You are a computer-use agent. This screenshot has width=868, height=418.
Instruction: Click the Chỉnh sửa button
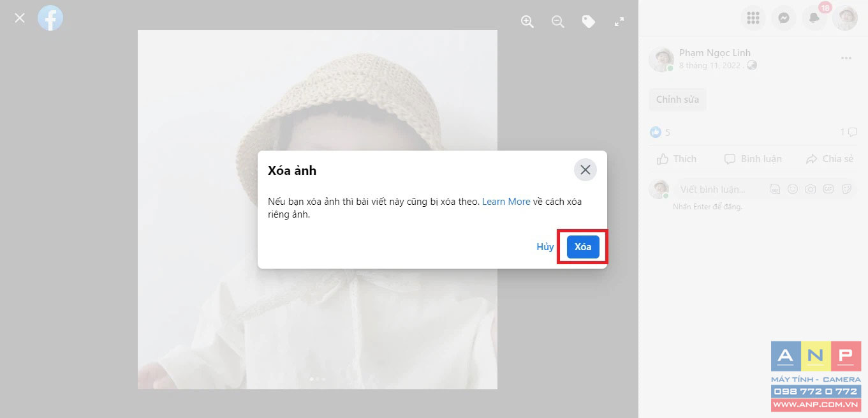[x=677, y=100]
